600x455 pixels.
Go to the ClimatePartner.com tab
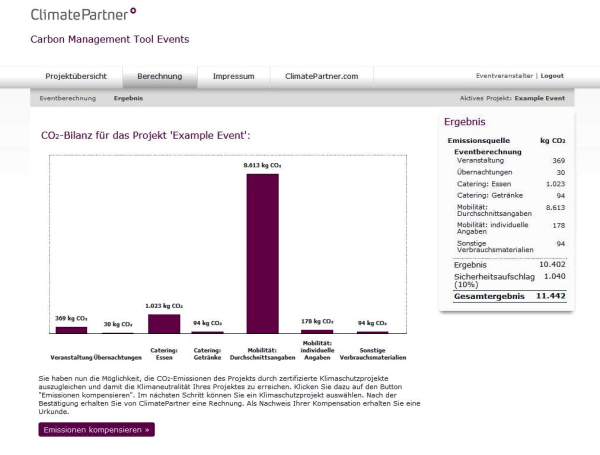click(x=321, y=76)
